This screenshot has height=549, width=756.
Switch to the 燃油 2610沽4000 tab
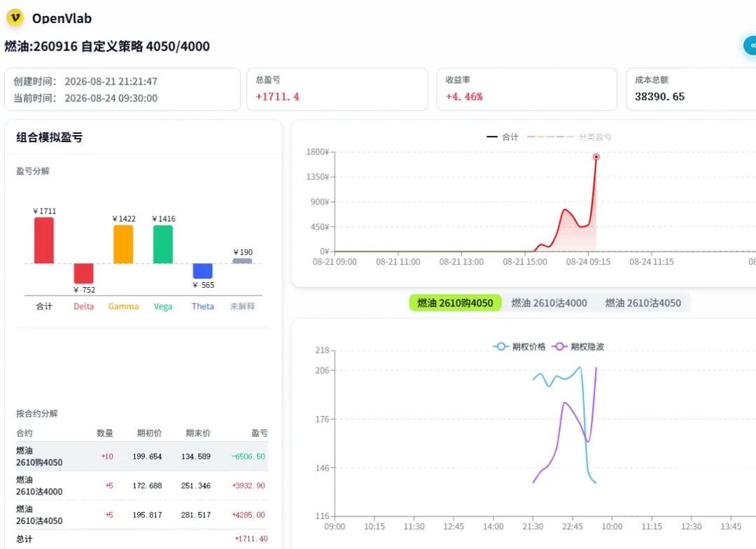pyautogui.click(x=549, y=303)
